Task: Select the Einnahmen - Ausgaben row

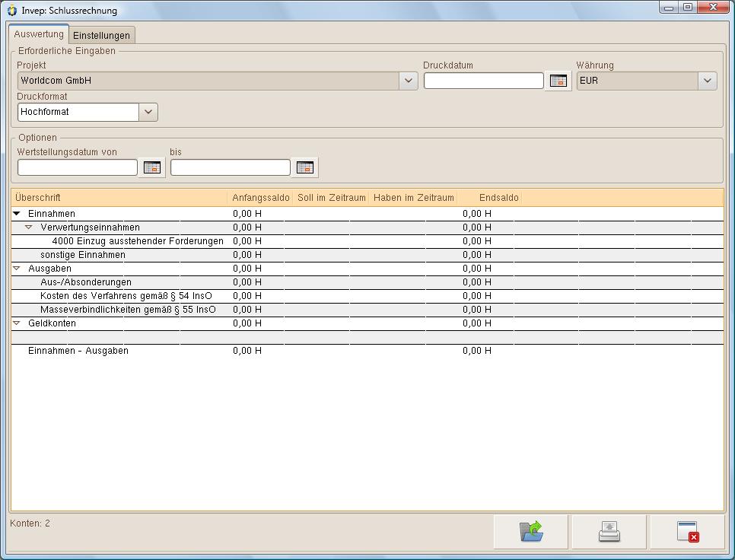Action: click(x=367, y=351)
